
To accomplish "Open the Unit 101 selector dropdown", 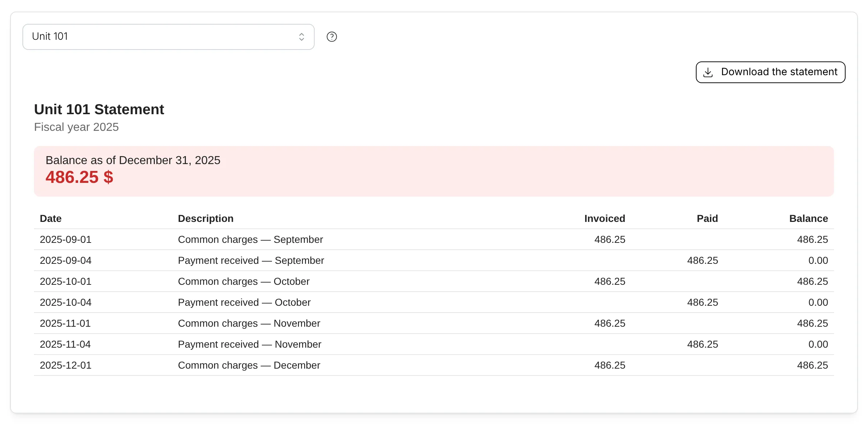I will click(x=168, y=37).
